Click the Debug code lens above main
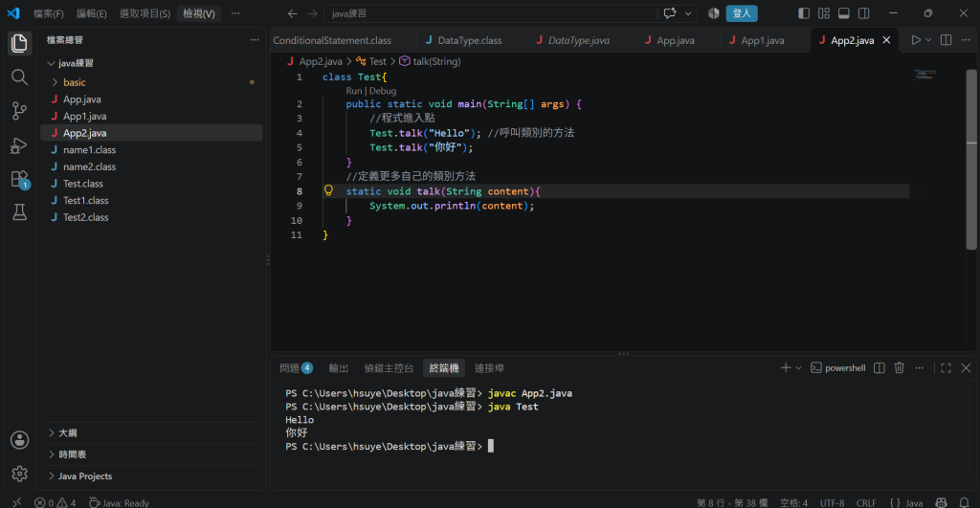 pos(383,91)
